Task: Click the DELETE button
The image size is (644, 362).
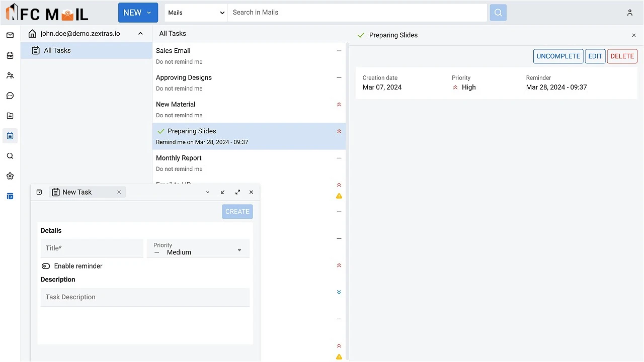Action: [x=622, y=56]
